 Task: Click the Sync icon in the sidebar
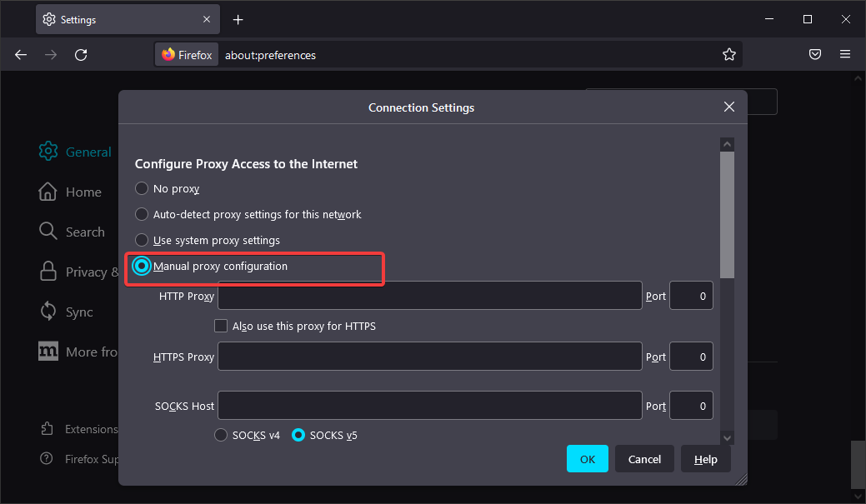48,312
